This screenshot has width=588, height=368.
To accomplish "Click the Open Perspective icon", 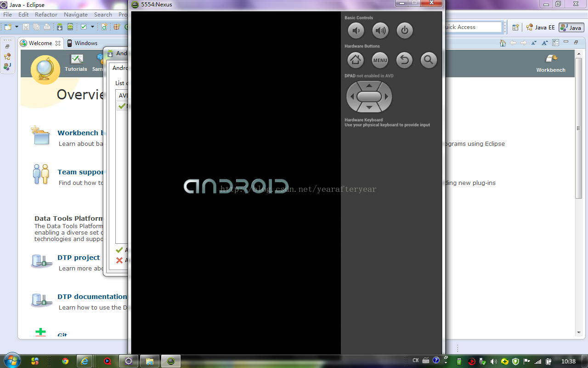I will tap(515, 28).
